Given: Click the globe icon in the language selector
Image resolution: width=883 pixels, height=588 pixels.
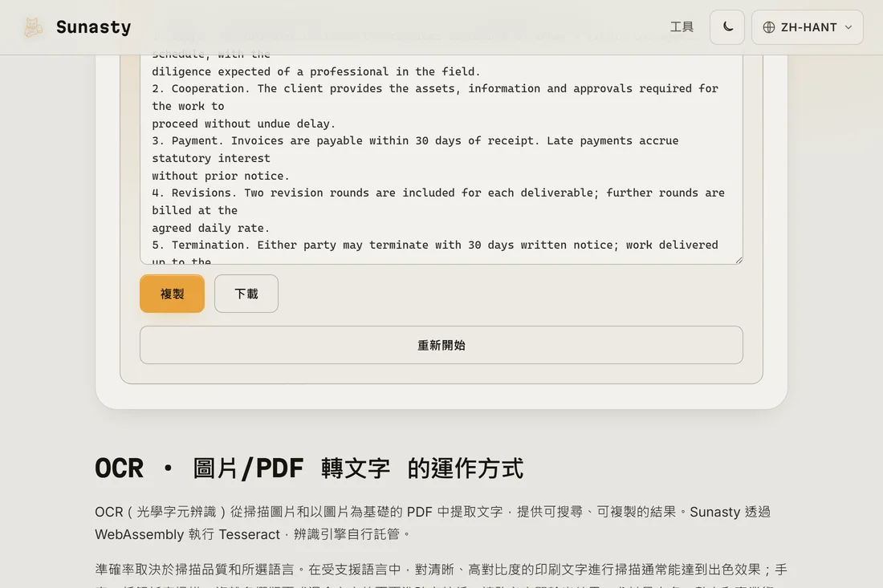Looking at the screenshot, I should pyautogui.click(x=769, y=27).
